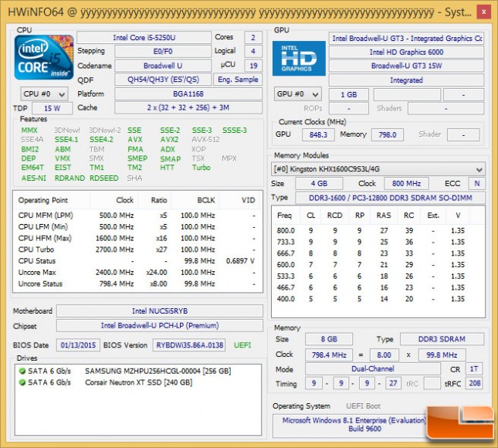
Task: Click the green UEFI label
Action: point(242,345)
